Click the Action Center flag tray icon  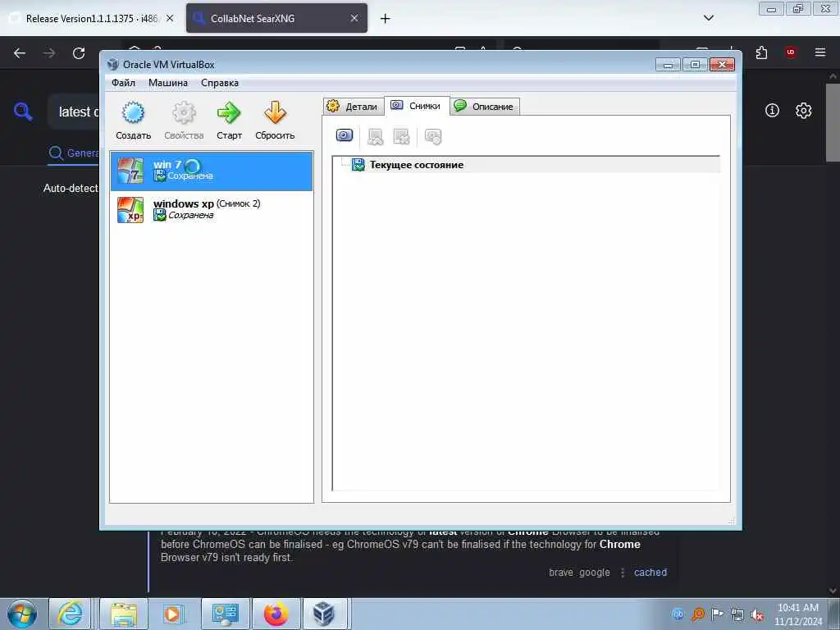(717, 614)
